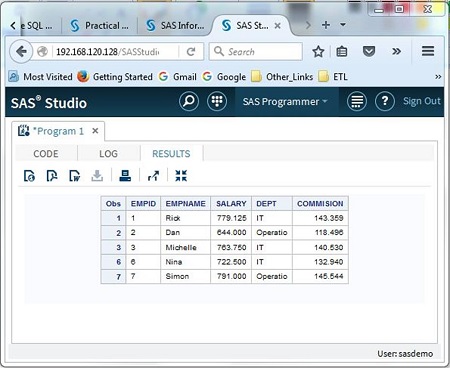This screenshot has height=368, width=450.
Task: Open SAS Studio Help
Action: 385,101
